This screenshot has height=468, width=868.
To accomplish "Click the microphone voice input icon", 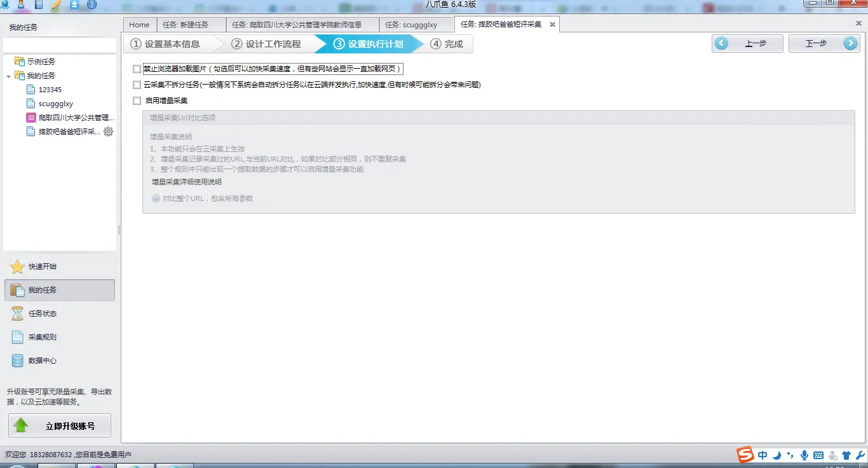I will click(804, 455).
